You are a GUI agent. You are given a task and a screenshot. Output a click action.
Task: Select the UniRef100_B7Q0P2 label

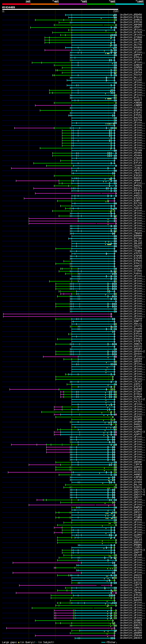pos(131,113)
